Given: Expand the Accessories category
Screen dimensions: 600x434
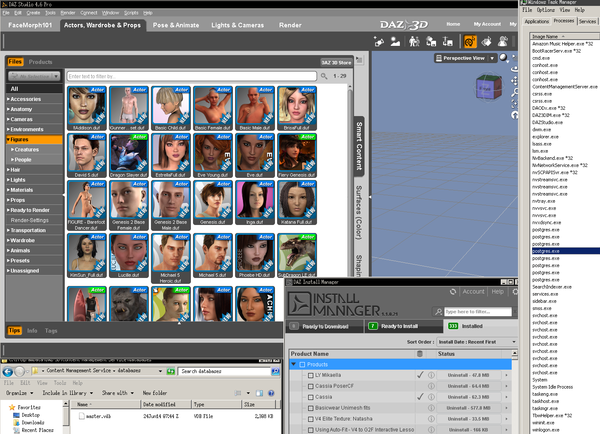Looking at the screenshot, I should (8, 99).
